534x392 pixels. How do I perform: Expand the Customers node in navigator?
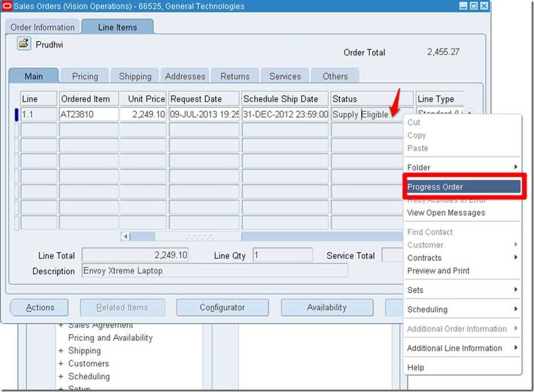60,363
